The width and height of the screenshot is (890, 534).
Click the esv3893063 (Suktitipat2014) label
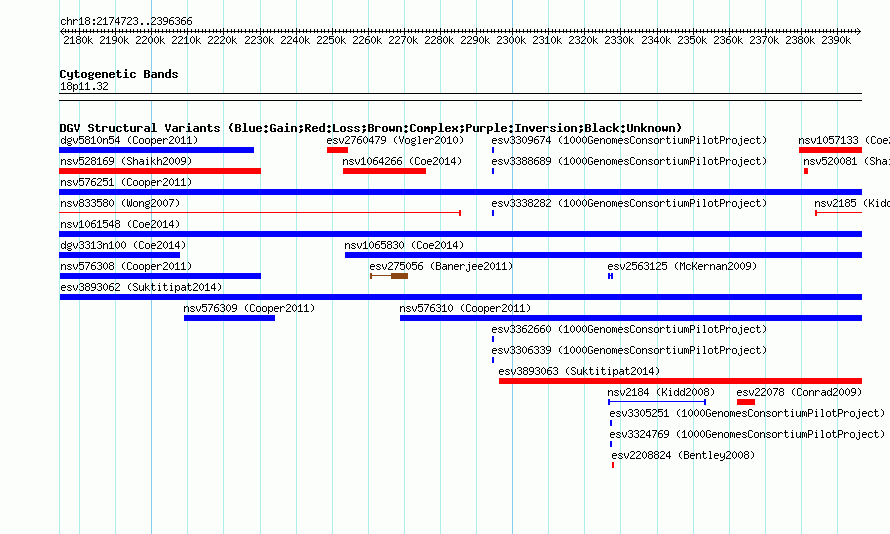pos(579,371)
